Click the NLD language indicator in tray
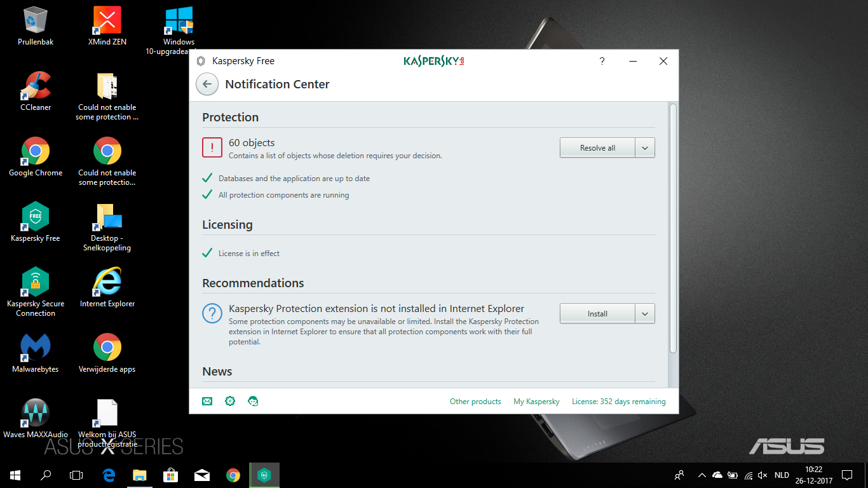The height and width of the screenshot is (488, 868). coord(782,475)
